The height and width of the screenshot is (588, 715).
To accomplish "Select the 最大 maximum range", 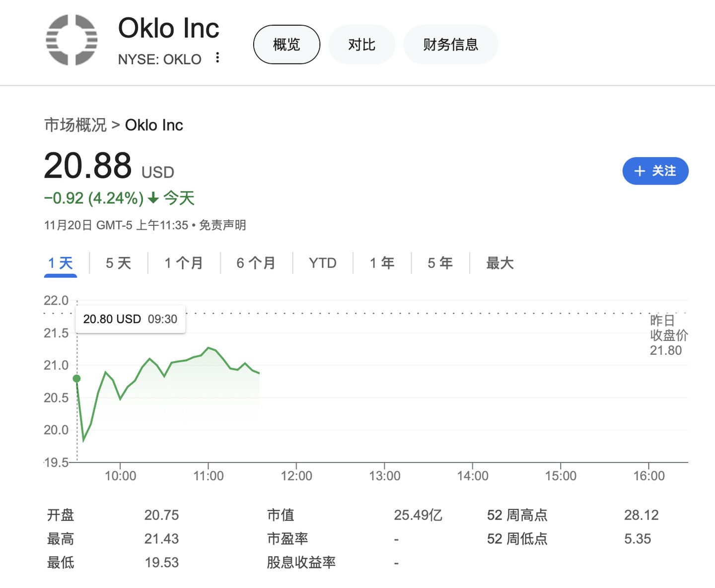I will click(x=500, y=263).
